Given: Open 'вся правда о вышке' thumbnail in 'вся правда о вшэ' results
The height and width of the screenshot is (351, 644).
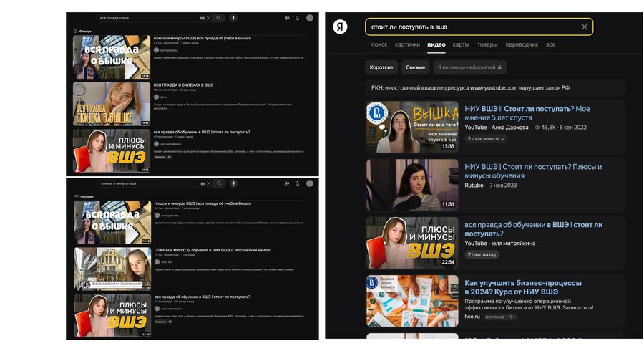Looking at the screenshot, I should tap(112, 57).
